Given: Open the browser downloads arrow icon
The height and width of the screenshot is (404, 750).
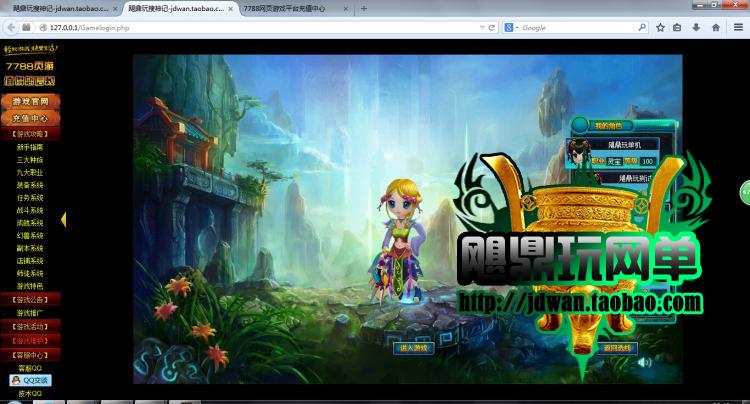Looking at the screenshot, I should [x=697, y=27].
